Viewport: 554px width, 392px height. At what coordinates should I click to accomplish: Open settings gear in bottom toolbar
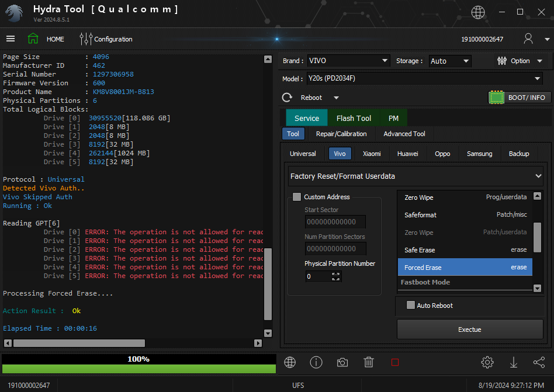(487, 362)
